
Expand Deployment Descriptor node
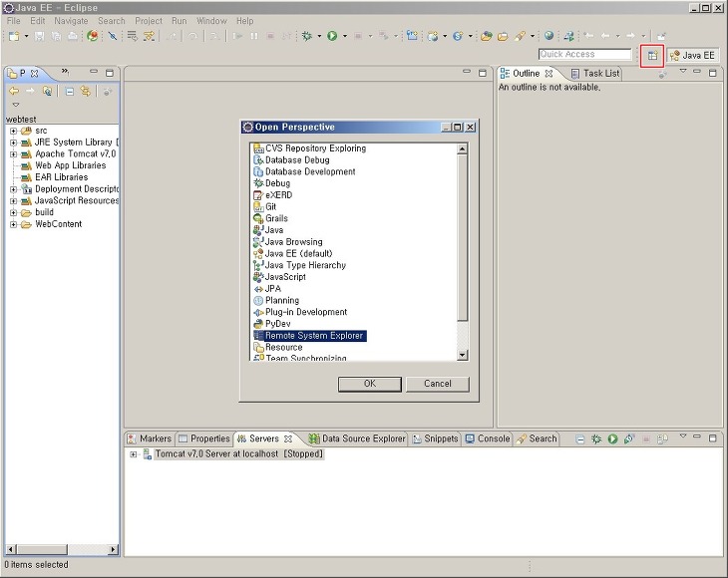[x=14, y=189]
